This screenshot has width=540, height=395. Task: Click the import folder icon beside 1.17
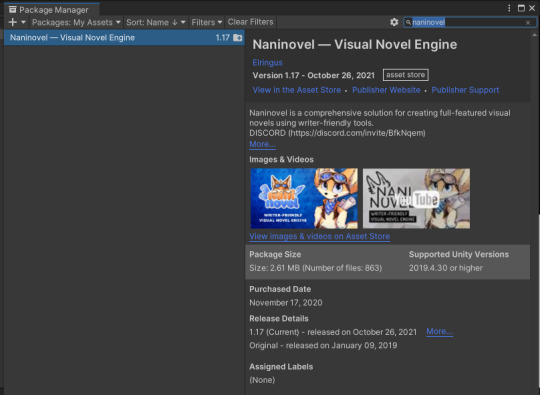238,38
